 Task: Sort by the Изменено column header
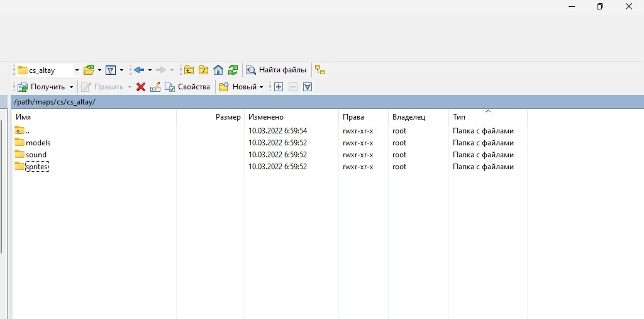266,117
